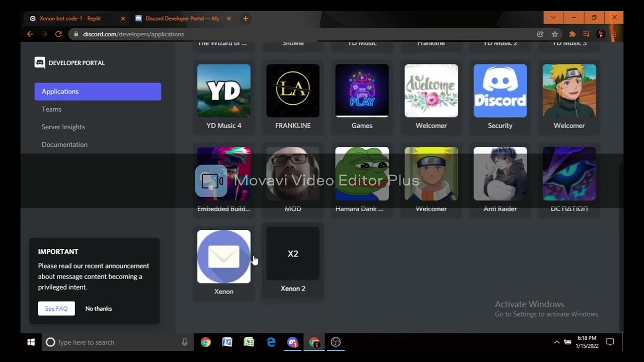Bookmark page with star icon

554,34
